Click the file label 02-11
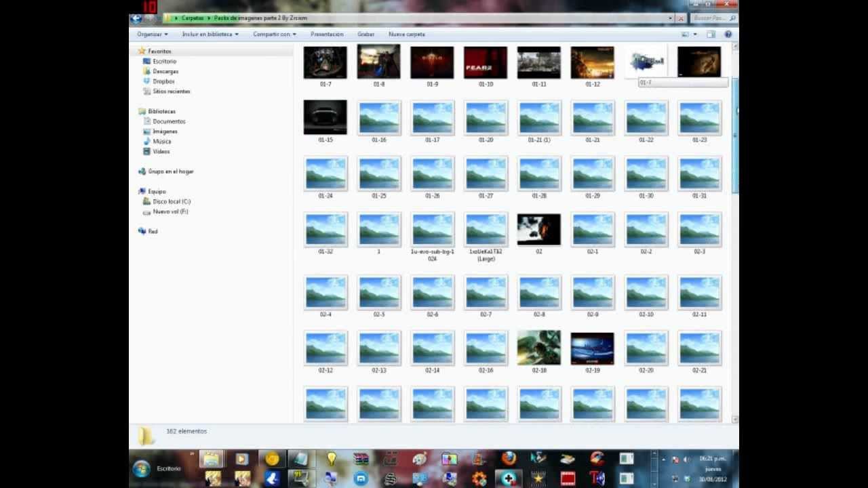 point(700,314)
